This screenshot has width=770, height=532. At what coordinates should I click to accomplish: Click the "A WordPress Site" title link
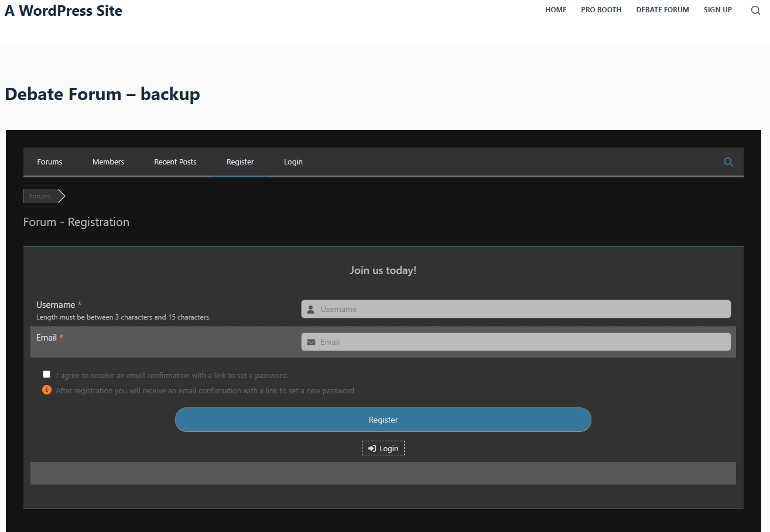[63, 11]
